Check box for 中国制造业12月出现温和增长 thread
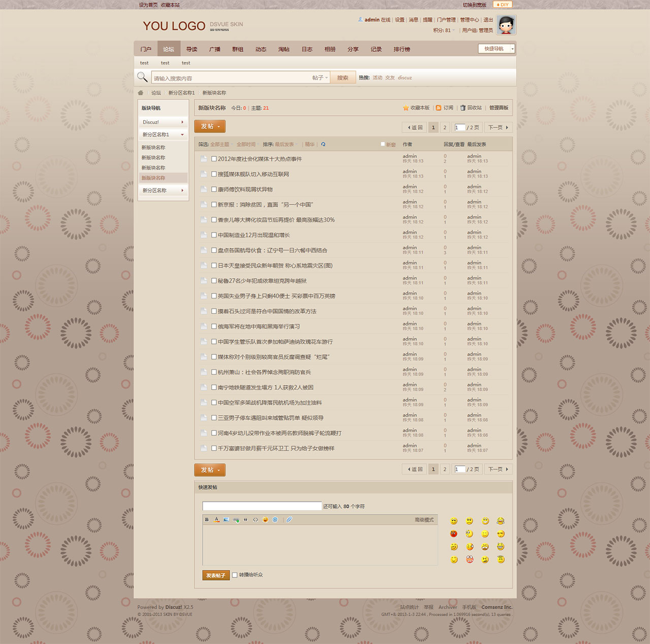This screenshot has width=650, height=644. [214, 235]
